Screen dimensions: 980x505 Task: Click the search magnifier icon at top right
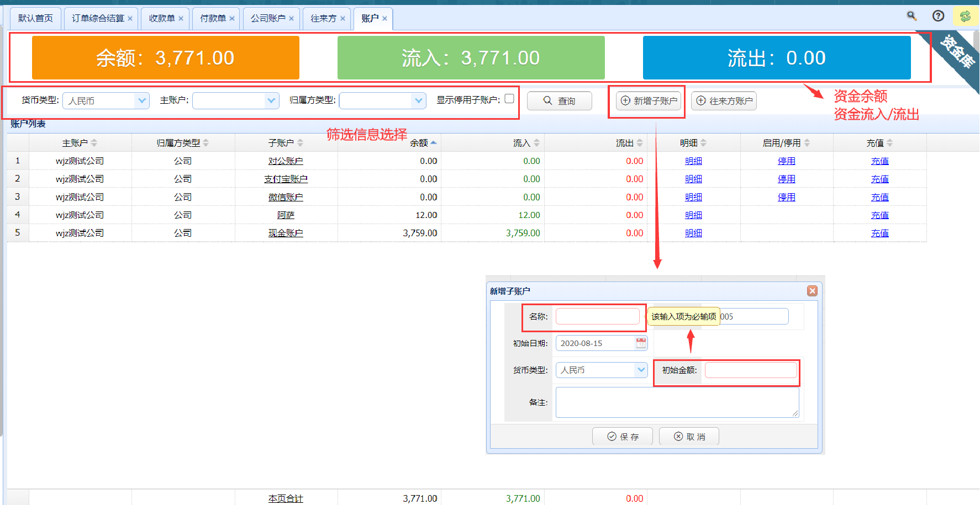click(x=912, y=16)
